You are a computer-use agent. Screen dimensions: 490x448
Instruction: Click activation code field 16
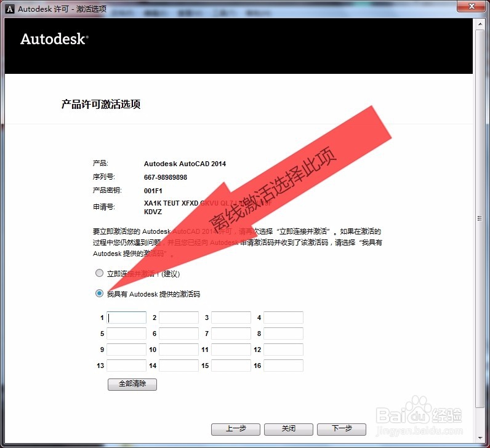283,366
